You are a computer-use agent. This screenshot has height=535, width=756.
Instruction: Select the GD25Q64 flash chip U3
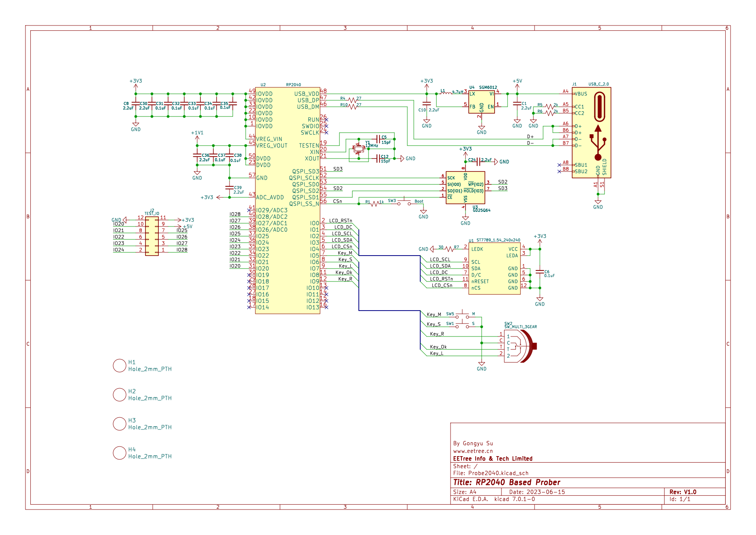(x=465, y=187)
